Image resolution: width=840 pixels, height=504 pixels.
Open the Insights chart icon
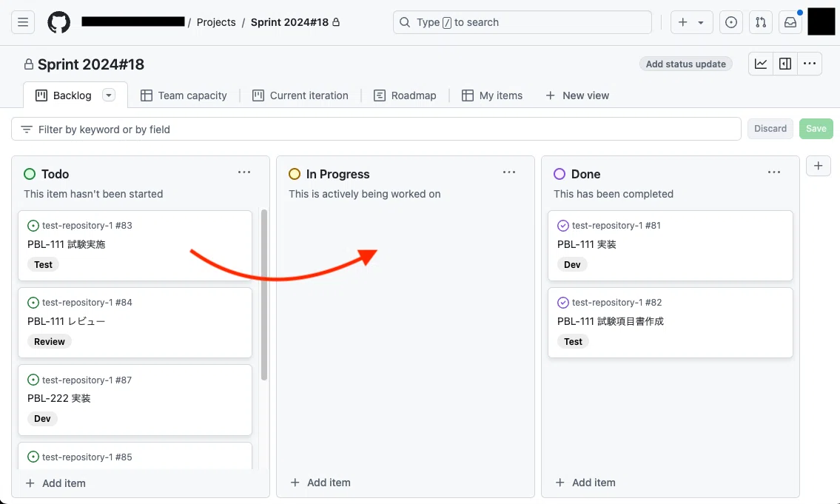(x=761, y=64)
